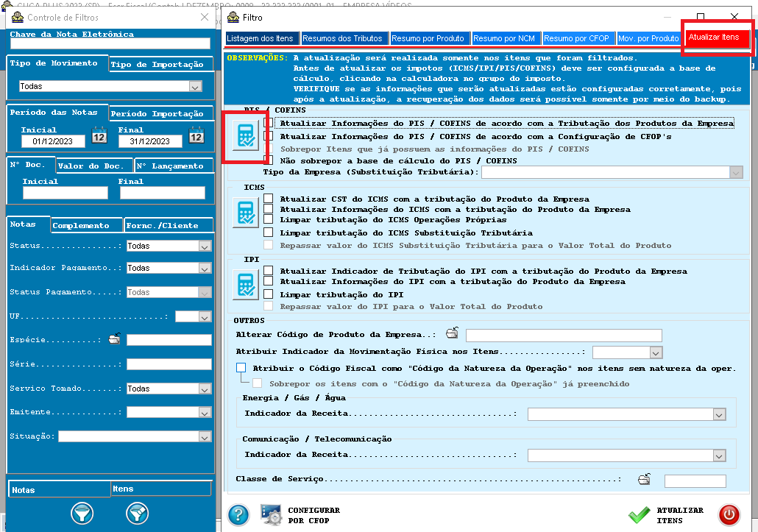
Task: Open calendar for Inicial date
Action: click(99, 135)
